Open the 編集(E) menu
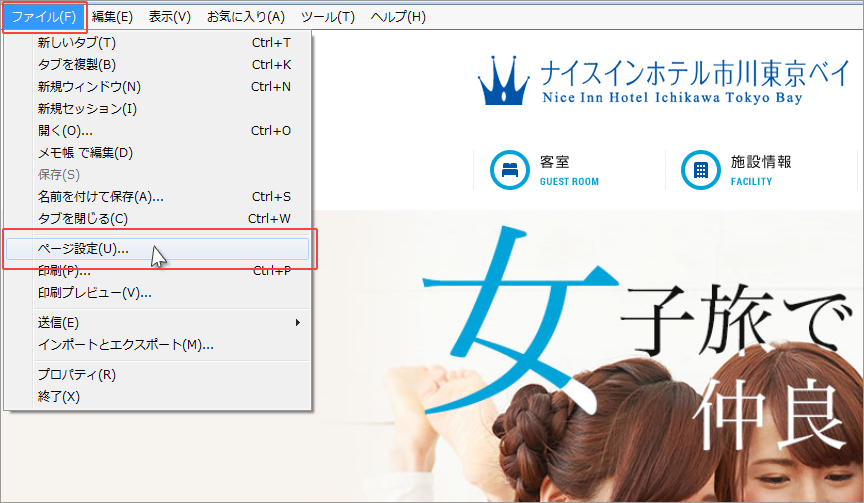Screen dimensions: 864x503 [x=112, y=17]
